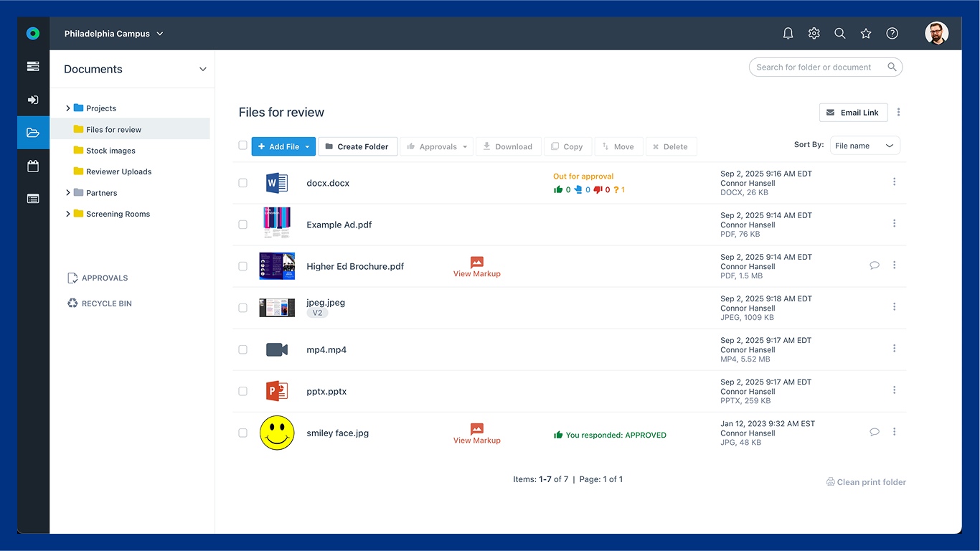Open the notifications bell icon
The height and width of the screenshot is (551, 980).
788,33
